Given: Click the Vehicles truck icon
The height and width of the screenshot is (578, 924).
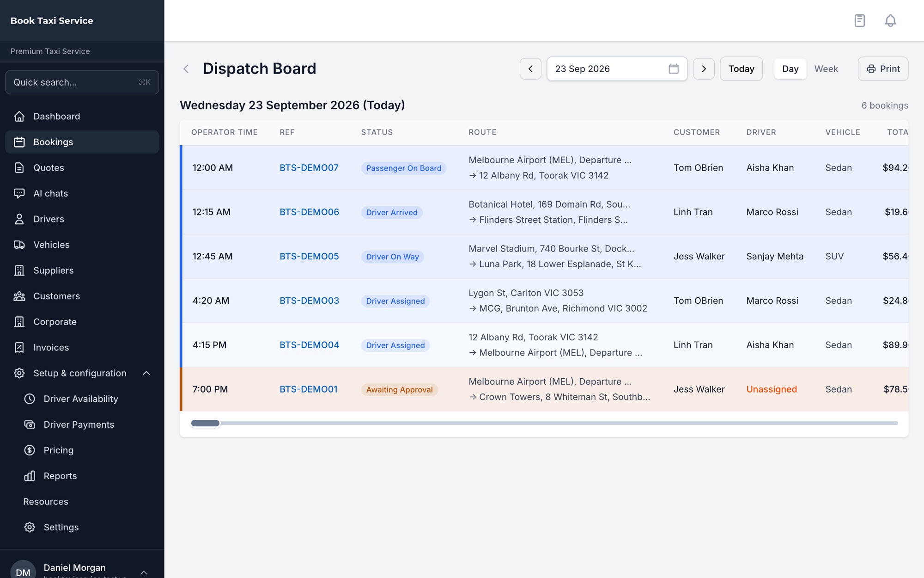Looking at the screenshot, I should point(19,245).
